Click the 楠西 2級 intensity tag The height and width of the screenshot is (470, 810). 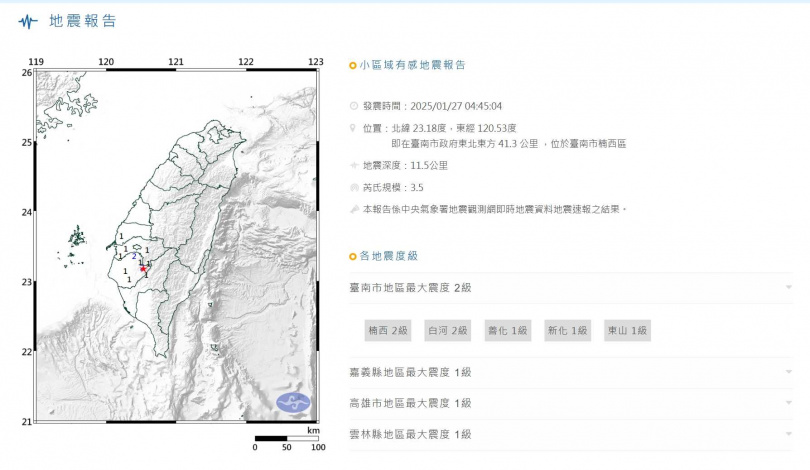[388, 331]
